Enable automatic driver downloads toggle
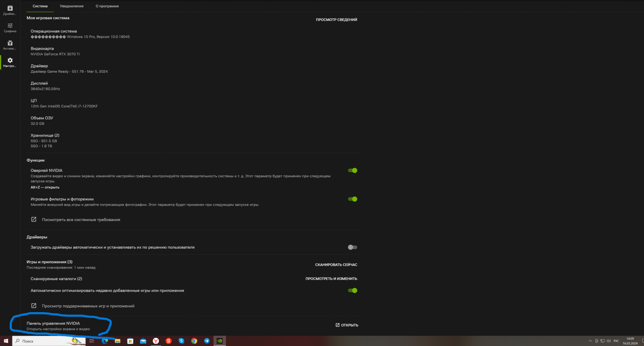 353,247
